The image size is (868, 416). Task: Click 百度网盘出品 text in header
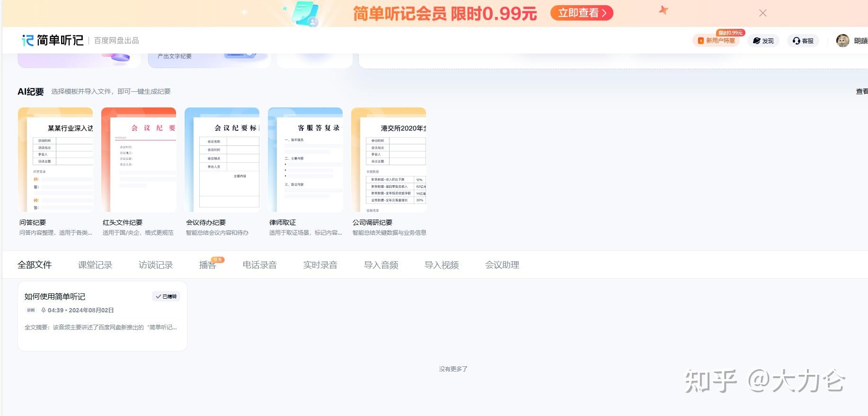pos(116,41)
